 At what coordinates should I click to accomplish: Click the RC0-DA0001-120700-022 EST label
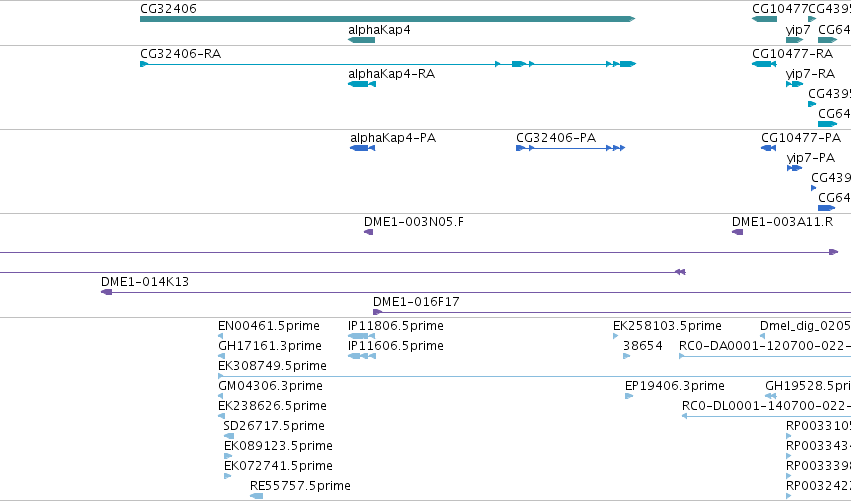click(765, 346)
